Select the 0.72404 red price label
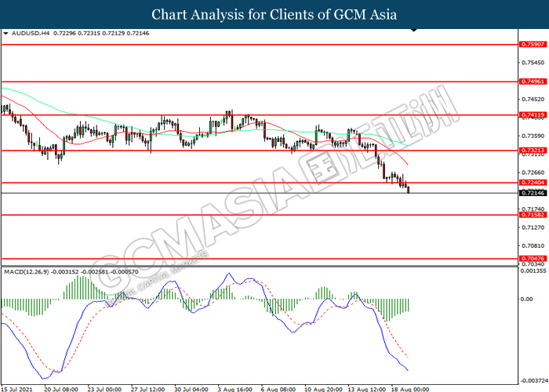The image size is (549, 392). tap(533, 183)
